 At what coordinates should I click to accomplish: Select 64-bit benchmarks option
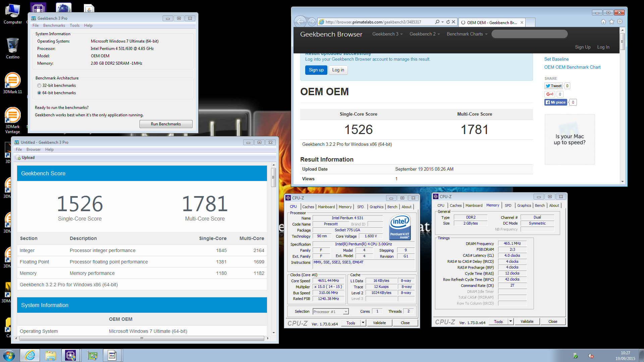click(x=57, y=93)
